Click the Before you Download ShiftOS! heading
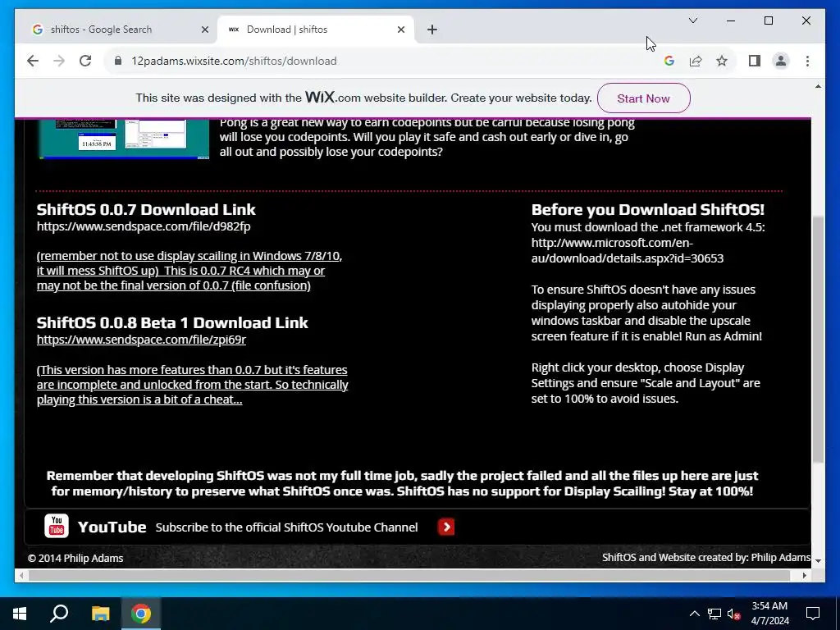 [648, 209]
